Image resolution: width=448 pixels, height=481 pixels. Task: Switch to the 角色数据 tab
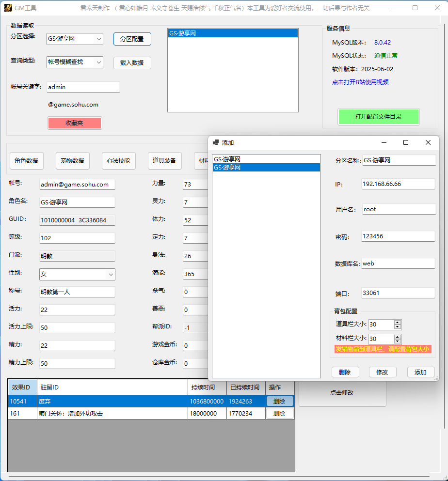click(27, 161)
